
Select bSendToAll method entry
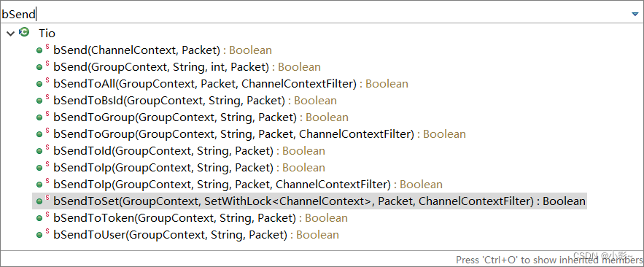(230, 84)
